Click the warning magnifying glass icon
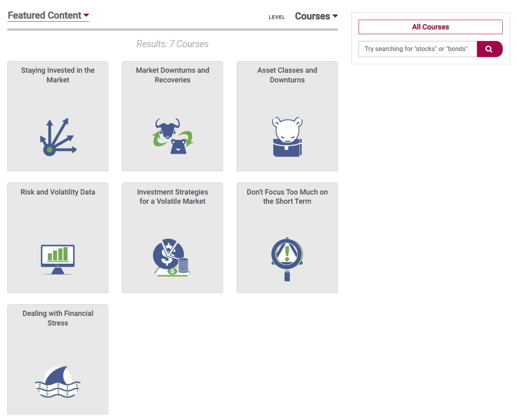The height and width of the screenshot is (420, 516). [x=287, y=259]
